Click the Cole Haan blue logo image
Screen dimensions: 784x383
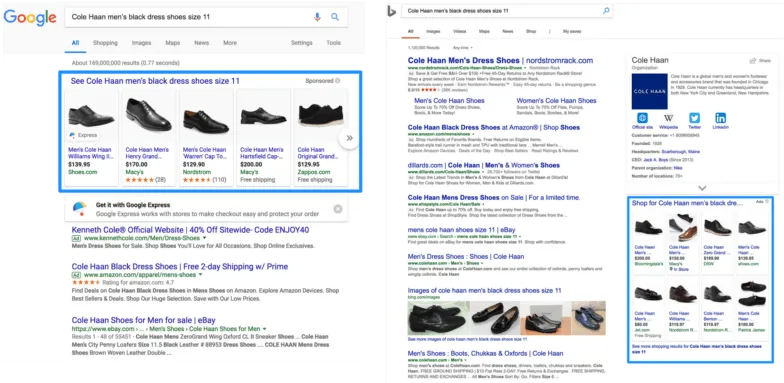(x=650, y=92)
